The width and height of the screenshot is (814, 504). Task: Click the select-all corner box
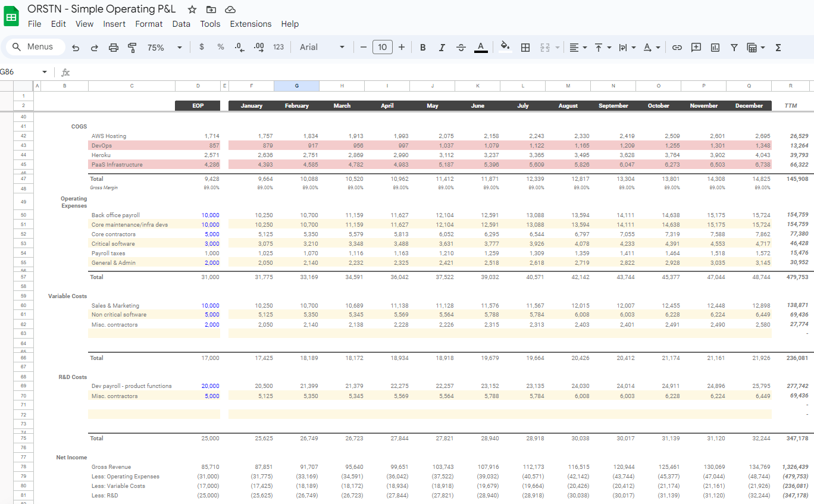[x=23, y=86]
